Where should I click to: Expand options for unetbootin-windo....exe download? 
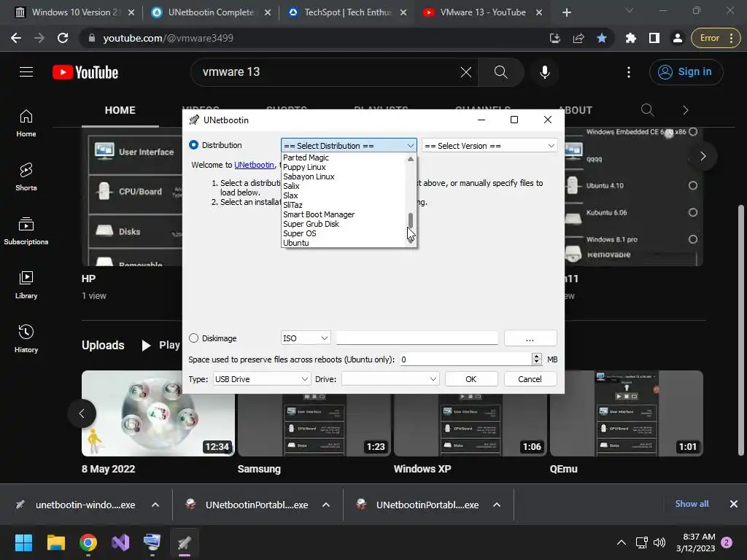155,505
